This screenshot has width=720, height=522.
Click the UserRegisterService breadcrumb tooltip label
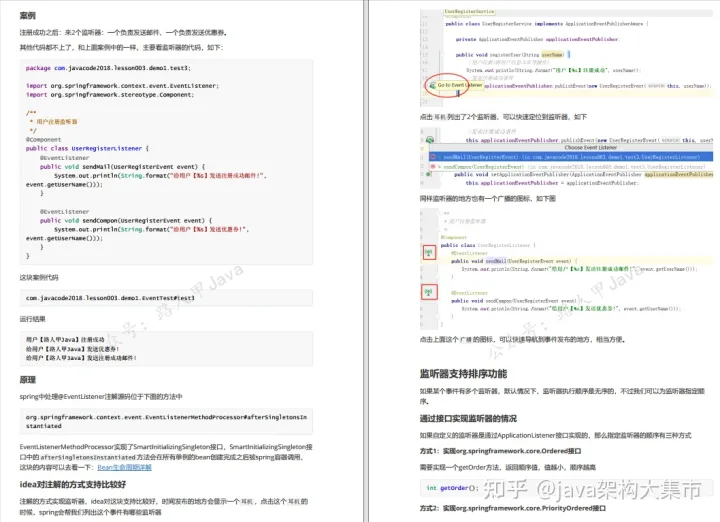[x=469, y=11]
